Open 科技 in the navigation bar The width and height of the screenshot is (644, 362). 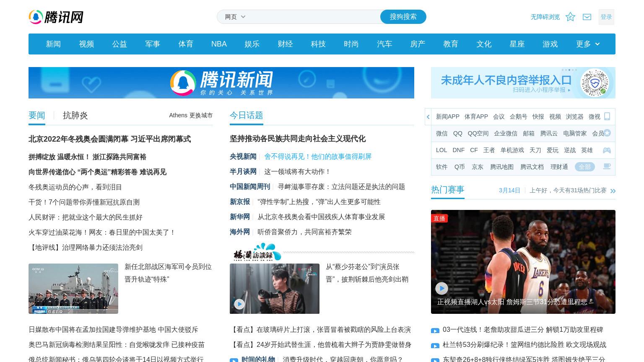319,44
